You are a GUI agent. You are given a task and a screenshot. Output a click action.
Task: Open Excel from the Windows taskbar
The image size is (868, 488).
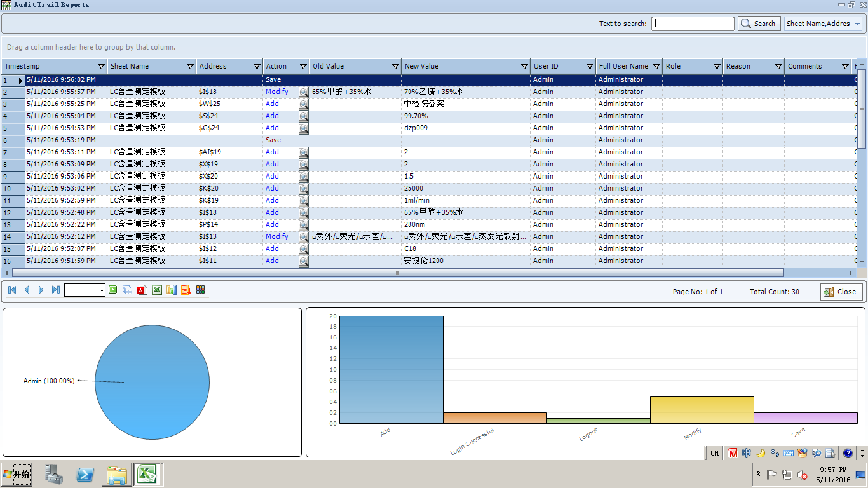tap(148, 474)
